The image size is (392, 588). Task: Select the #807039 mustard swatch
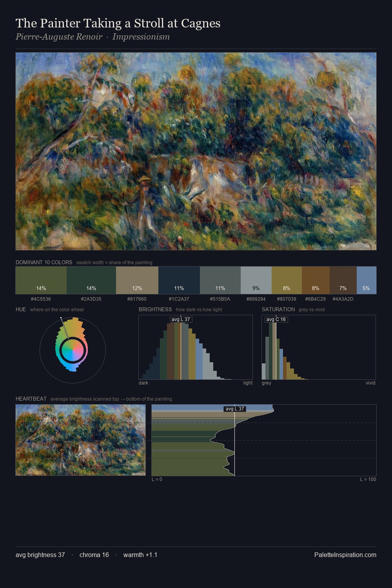[x=287, y=280]
